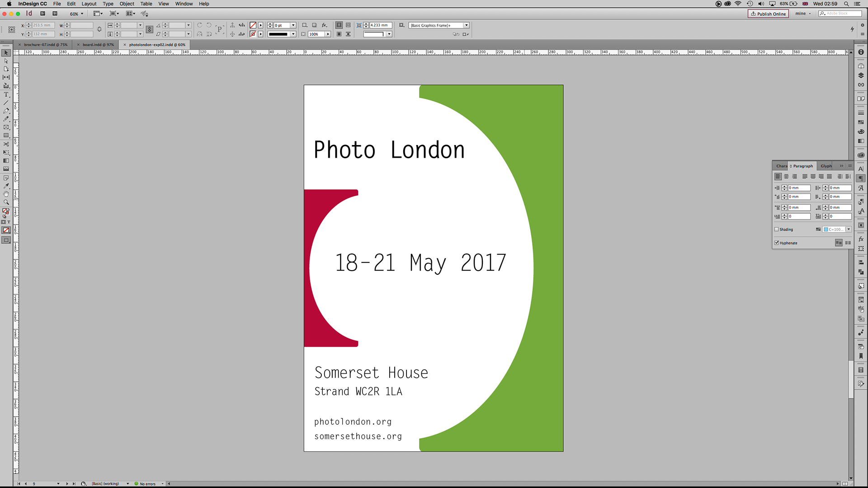The height and width of the screenshot is (488, 868).
Task: Uncheck the Hyphenate checkbox
Action: 777,243
